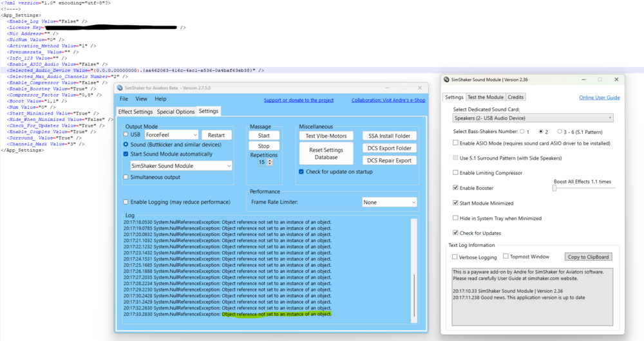Click the SimShaker Sound Module title bar icon
The width and height of the screenshot is (644, 341).
[x=446, y=80]
